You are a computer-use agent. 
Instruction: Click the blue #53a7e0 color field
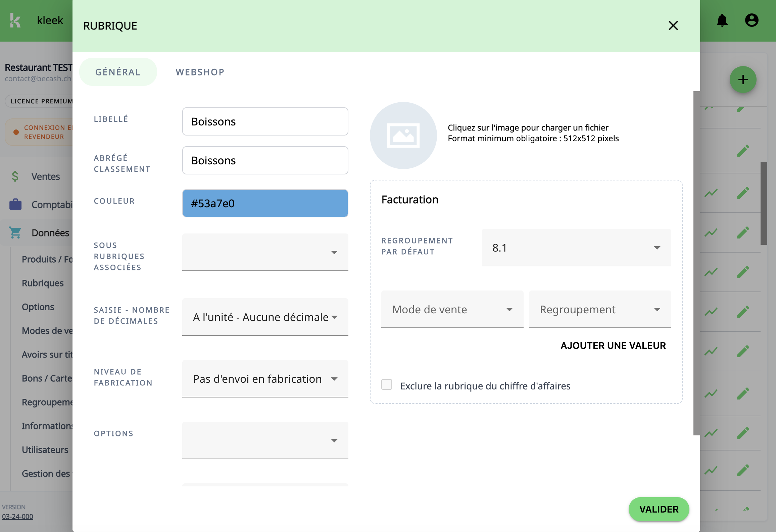pos(265,203)
